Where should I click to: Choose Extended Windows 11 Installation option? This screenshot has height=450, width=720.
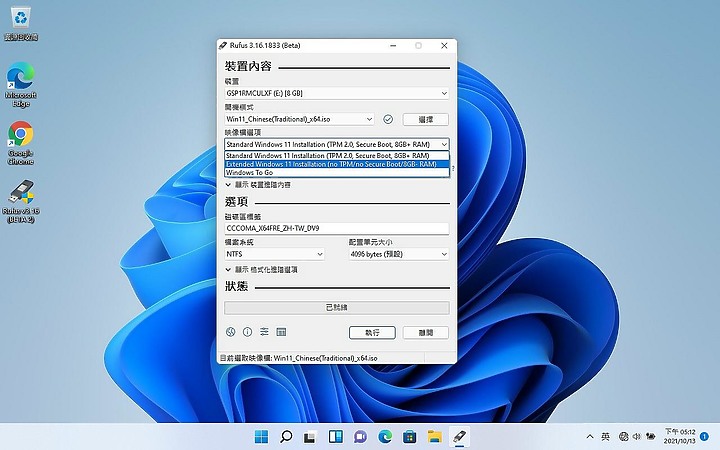tap(337, 164)
